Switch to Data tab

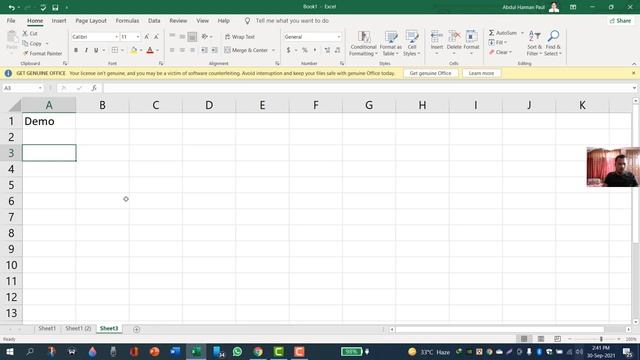pos(154,20)
